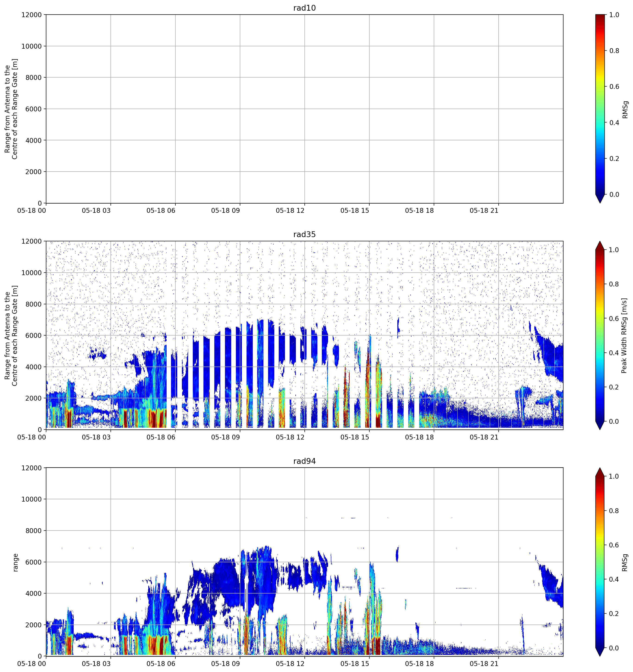Click the rad10 y-axis label 'Range from Antenna'
The height and width of the screenshot is (672, 633).
[x=11, y=109]
